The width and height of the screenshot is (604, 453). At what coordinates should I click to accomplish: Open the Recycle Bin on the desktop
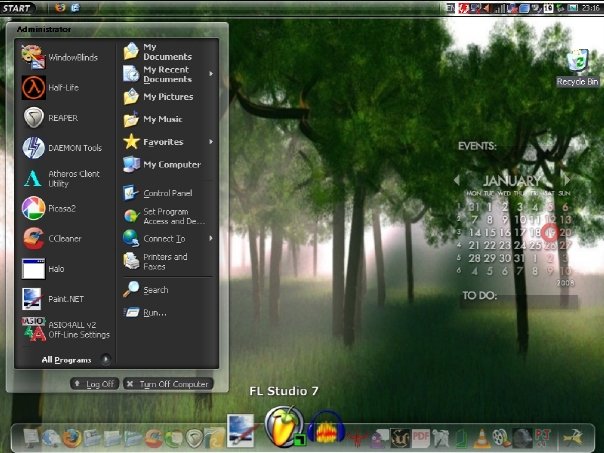pos(577,67)
